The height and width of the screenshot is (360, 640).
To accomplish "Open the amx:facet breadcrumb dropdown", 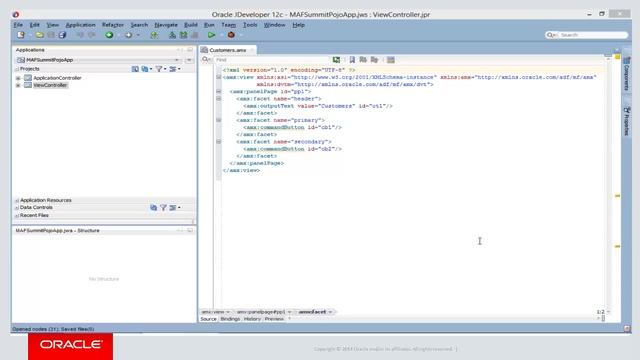I will pos(330,312).
